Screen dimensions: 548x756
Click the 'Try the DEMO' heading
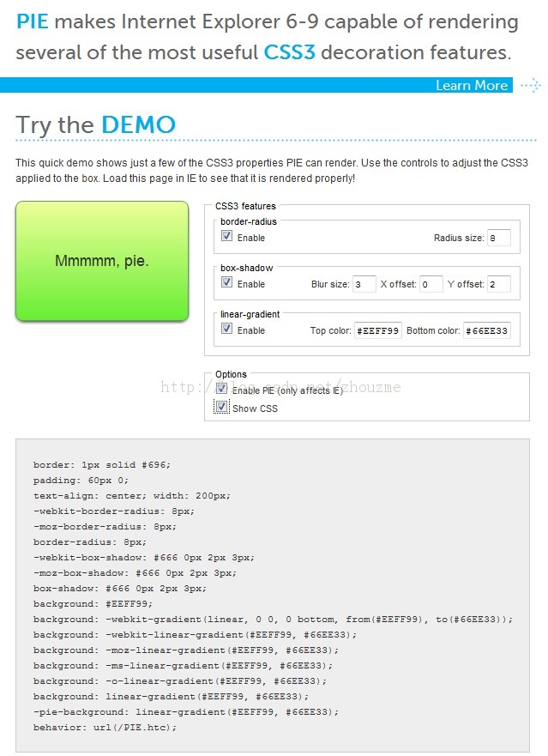coord(95,124)
